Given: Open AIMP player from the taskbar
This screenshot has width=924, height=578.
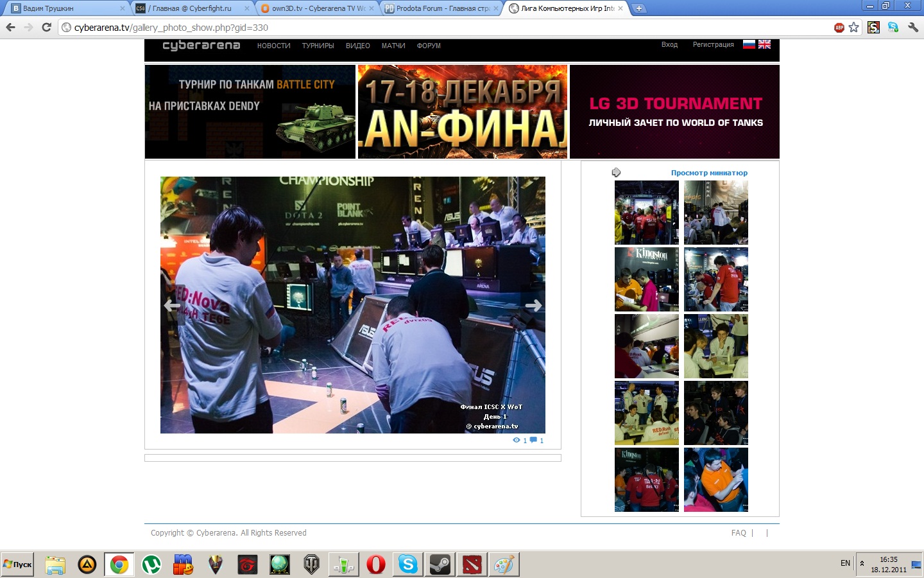Looking at the screenshot, I should (x=87, y=565).
